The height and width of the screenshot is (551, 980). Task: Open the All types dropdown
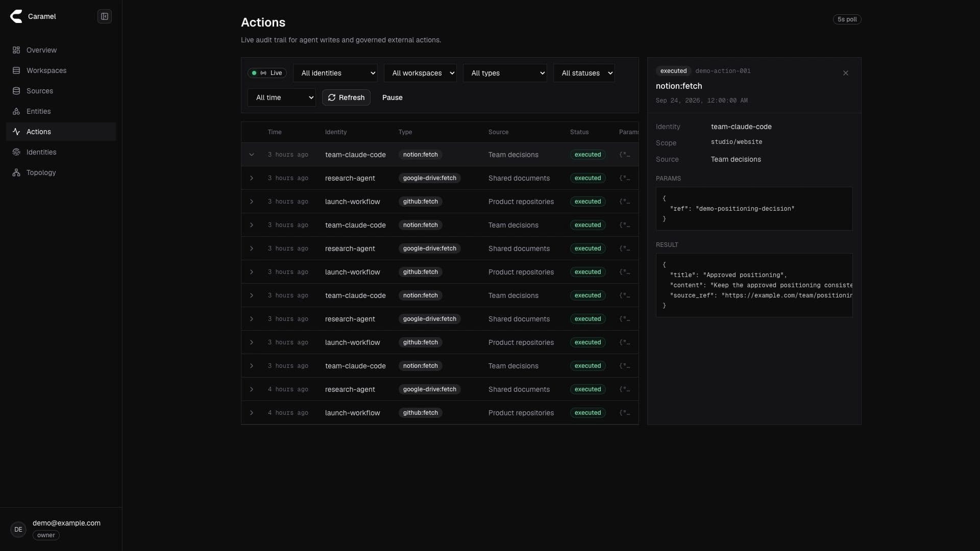(x=505, y=73)
